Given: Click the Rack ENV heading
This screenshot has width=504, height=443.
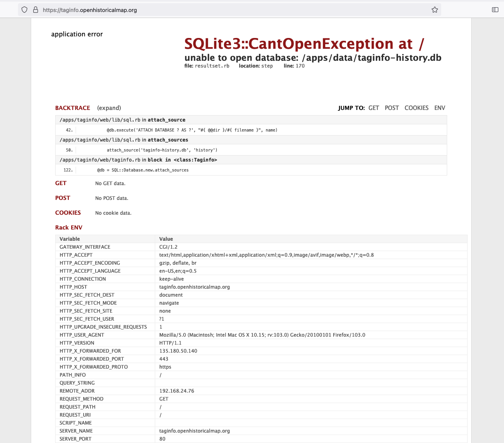Looking at the screenshot, I should pyautogui.click(x=69, y=227).
